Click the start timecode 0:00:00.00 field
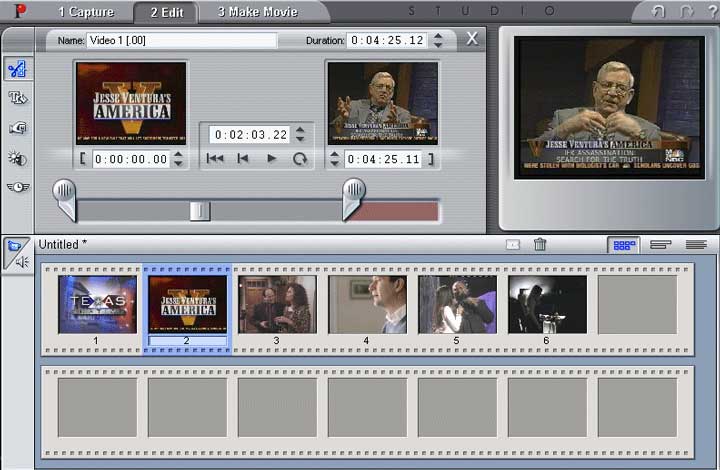The height and width of the screenshot is (470, 720). (131, 159)
